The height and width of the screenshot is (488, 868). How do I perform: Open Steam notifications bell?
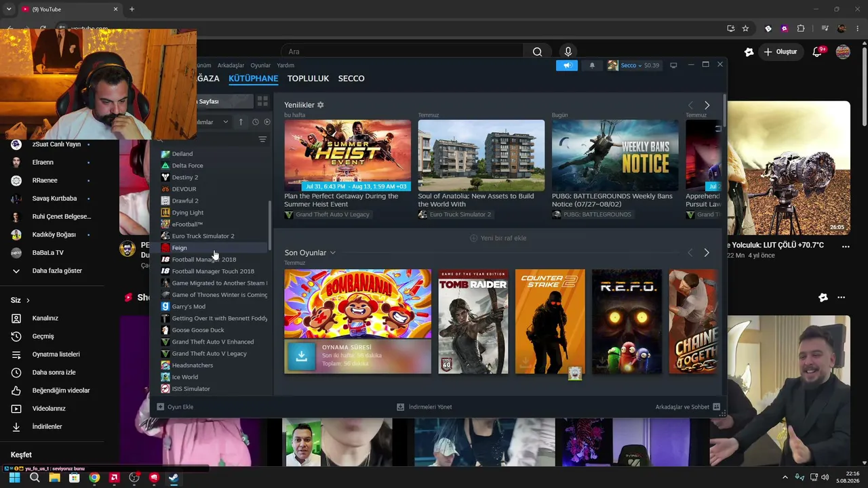pos(592,65)
